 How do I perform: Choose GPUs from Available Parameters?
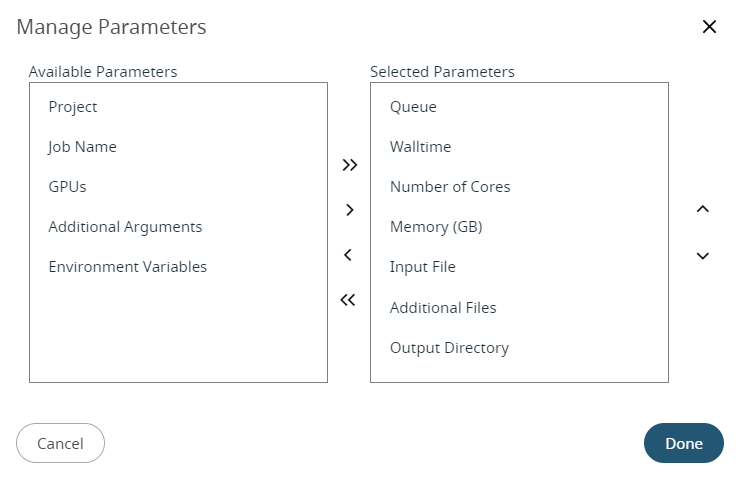point(68,187)
